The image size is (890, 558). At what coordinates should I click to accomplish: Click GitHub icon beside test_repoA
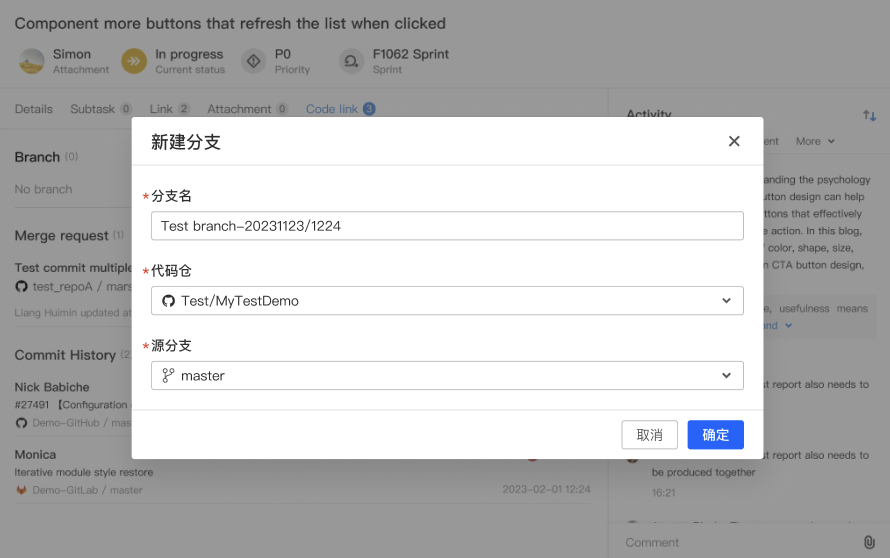coord(22,287)
